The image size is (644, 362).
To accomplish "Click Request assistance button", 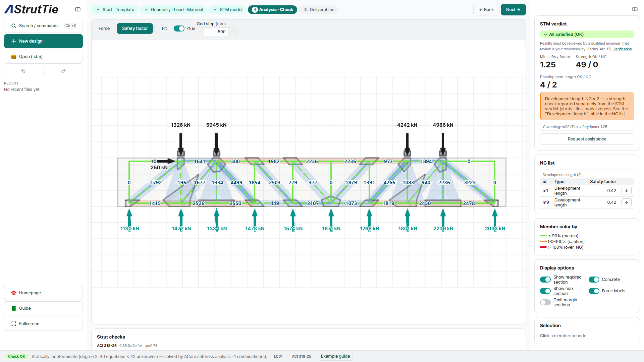I will [587, 139].
